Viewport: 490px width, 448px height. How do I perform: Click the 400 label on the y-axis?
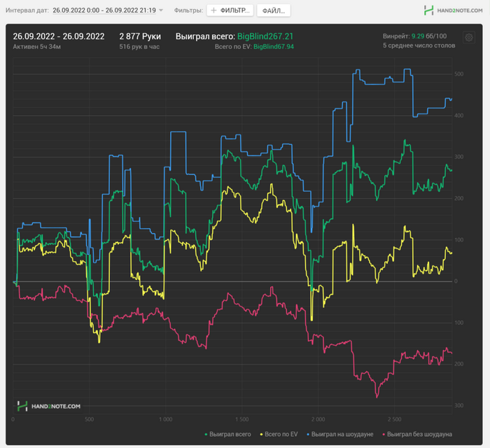tap(458, 116)
